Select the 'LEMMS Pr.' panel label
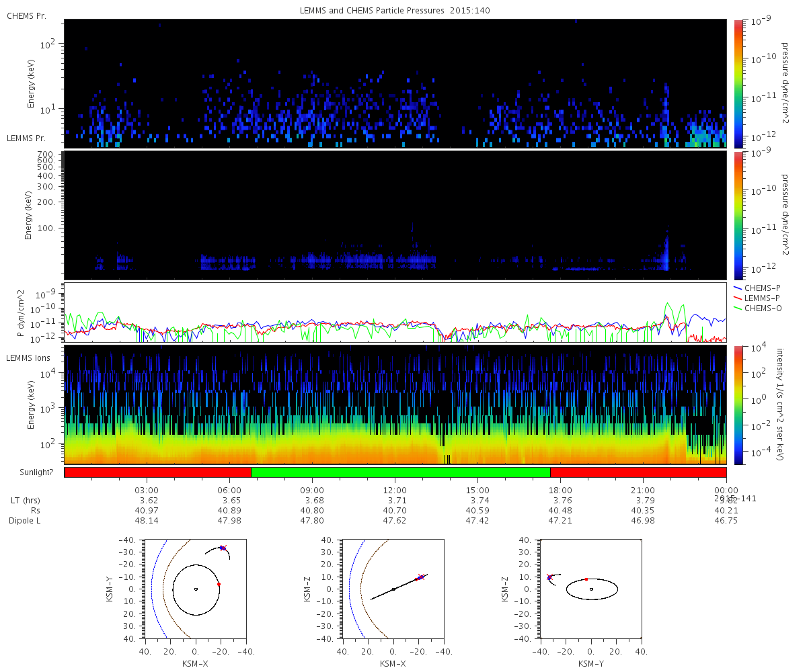The width and height of the screenshot is (807, 672). (x=27, y=138)
